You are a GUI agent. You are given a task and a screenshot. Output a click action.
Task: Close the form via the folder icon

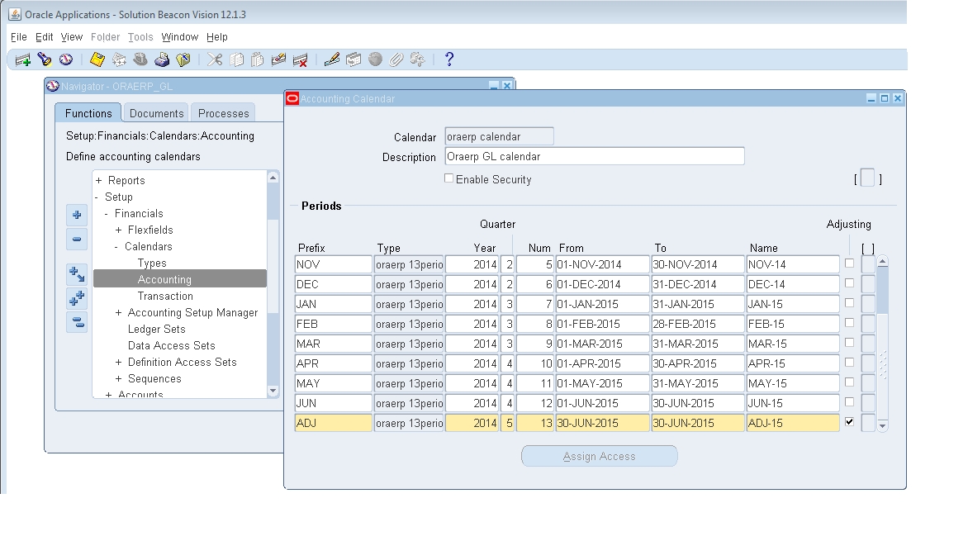[183, 59]
